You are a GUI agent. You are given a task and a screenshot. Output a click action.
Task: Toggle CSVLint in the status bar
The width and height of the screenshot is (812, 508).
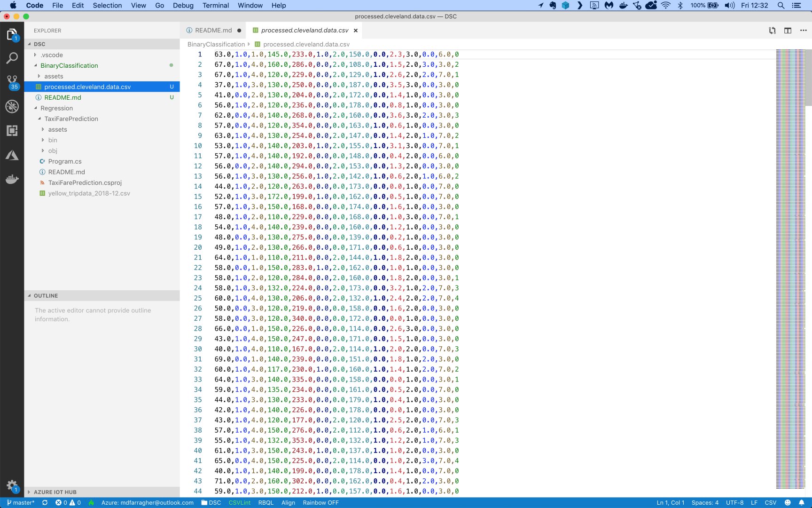(239, 502)
